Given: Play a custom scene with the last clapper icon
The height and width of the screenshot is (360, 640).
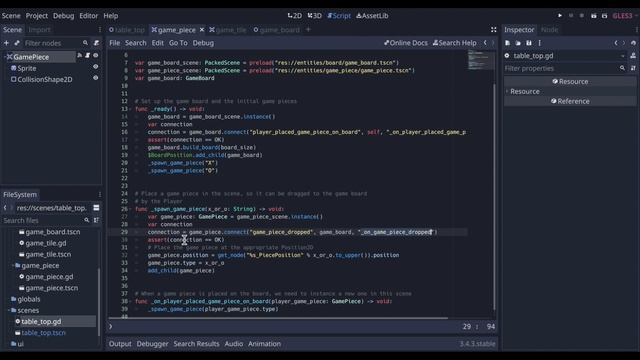Looking at the screenshot, I should point(604,16).
